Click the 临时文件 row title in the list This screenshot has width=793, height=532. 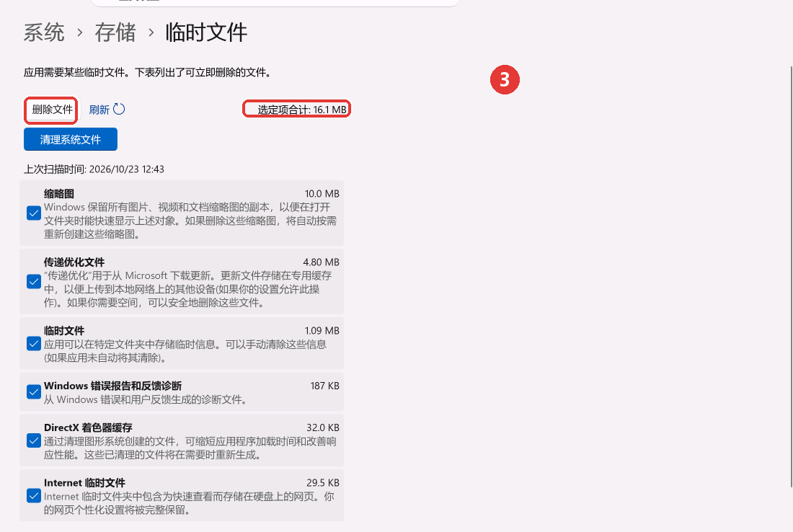pos(64,331)
